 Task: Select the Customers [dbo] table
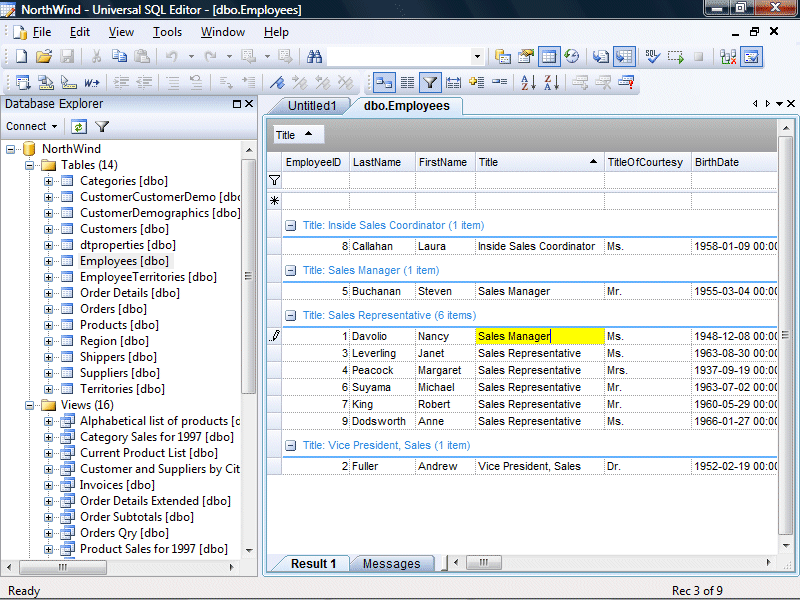[x=124, y=229]
